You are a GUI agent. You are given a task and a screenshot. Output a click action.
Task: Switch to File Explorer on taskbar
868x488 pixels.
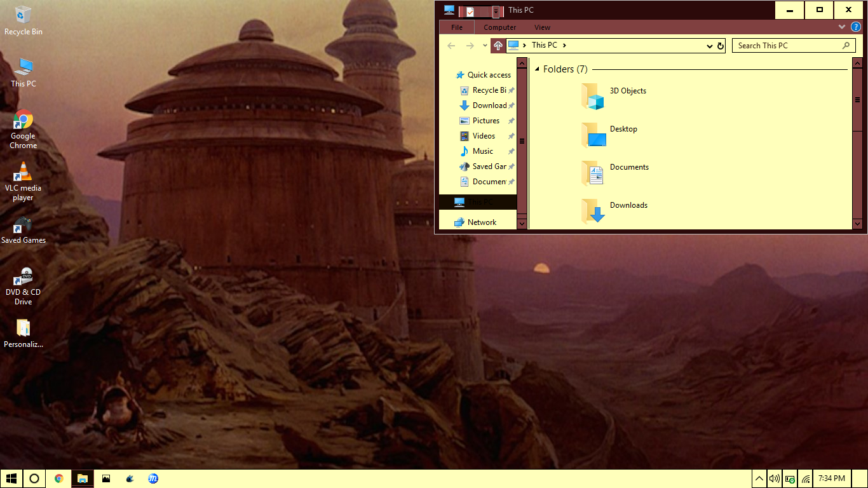pos(83,478)
